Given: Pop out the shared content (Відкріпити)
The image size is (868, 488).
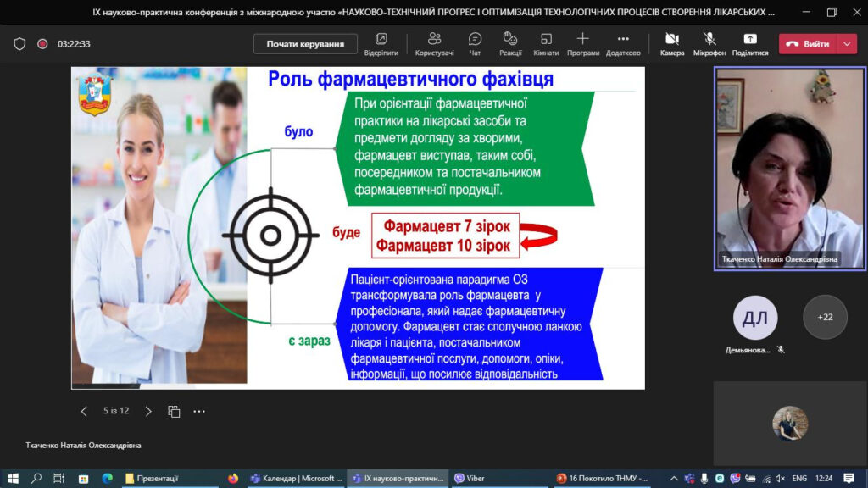Looking at the screenshot, I should click(x=381, y=43).
